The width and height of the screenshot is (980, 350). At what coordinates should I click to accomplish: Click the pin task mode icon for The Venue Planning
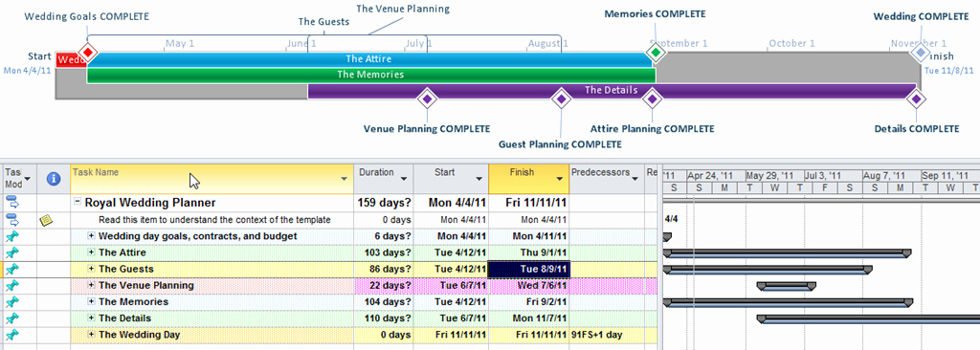[x=12, y=285]
